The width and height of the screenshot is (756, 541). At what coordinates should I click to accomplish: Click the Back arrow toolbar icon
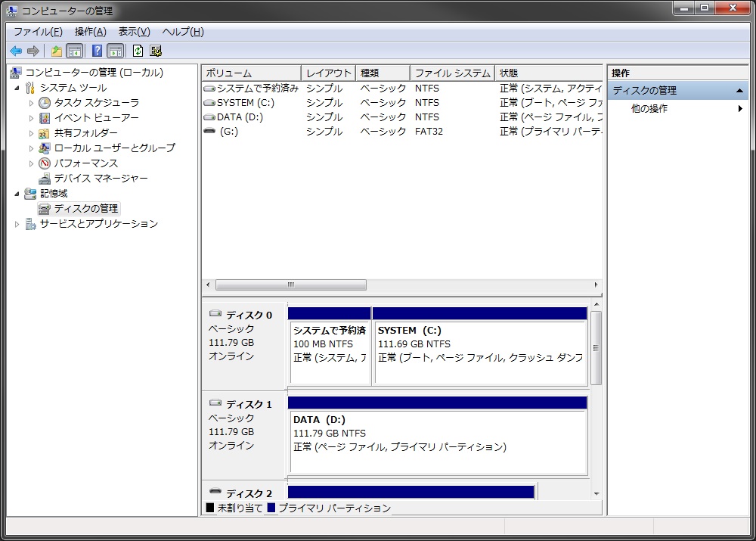click(16, 51)
